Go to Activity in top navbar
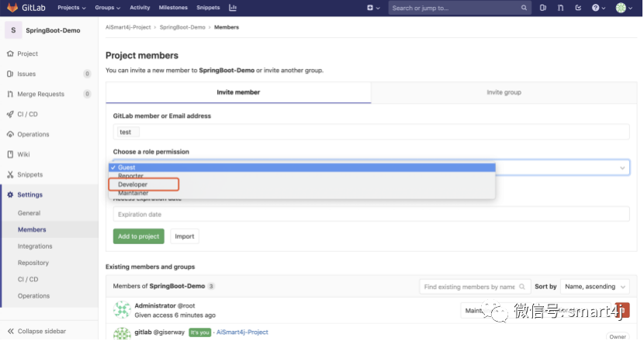644x341 pixels. [x=140, y=8]
